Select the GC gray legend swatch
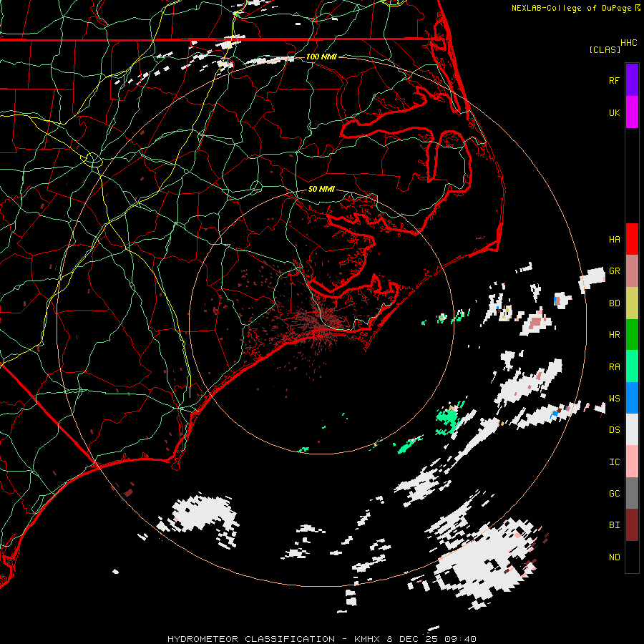 pyautogui.click(x=632, y=493)
